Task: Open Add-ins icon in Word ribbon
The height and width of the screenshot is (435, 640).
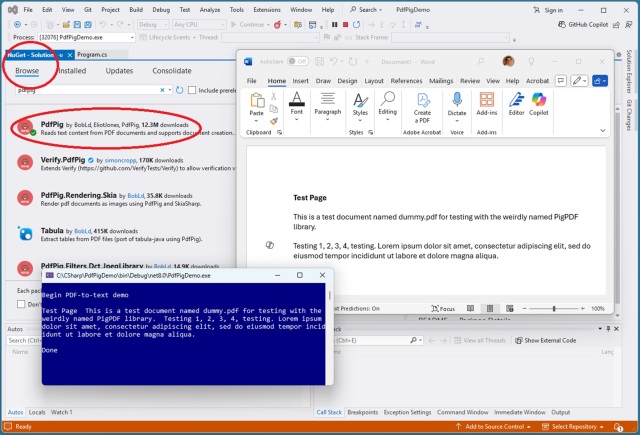Action: point(487,100)
